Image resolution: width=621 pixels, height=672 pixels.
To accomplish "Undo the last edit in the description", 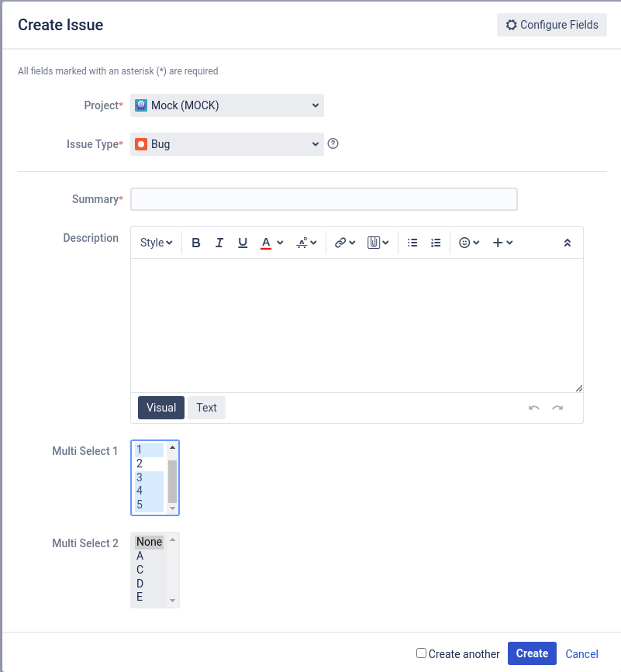I will coord(533,407).
